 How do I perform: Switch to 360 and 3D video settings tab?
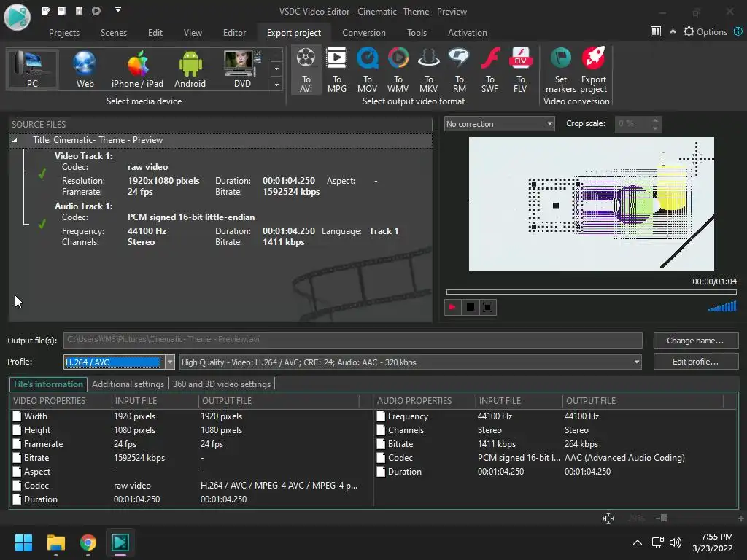point(222,384)
